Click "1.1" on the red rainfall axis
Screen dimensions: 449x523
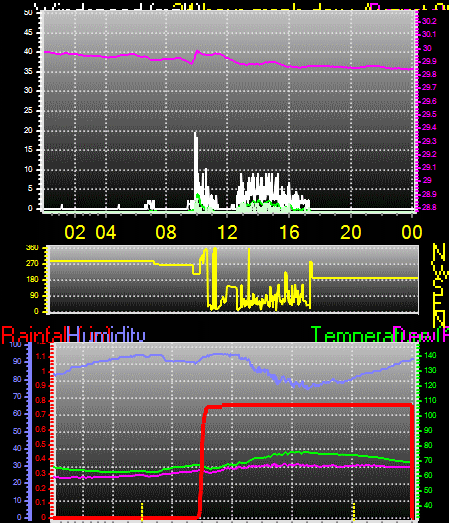[40, 357]
